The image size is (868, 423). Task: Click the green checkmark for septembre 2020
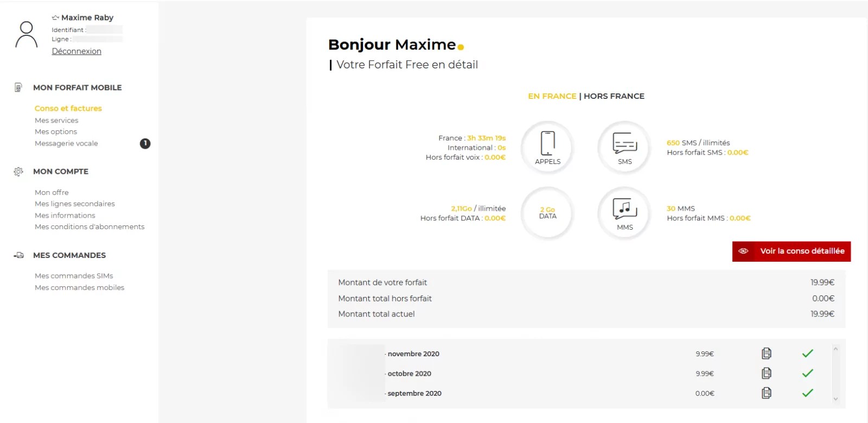coord(807,392)
